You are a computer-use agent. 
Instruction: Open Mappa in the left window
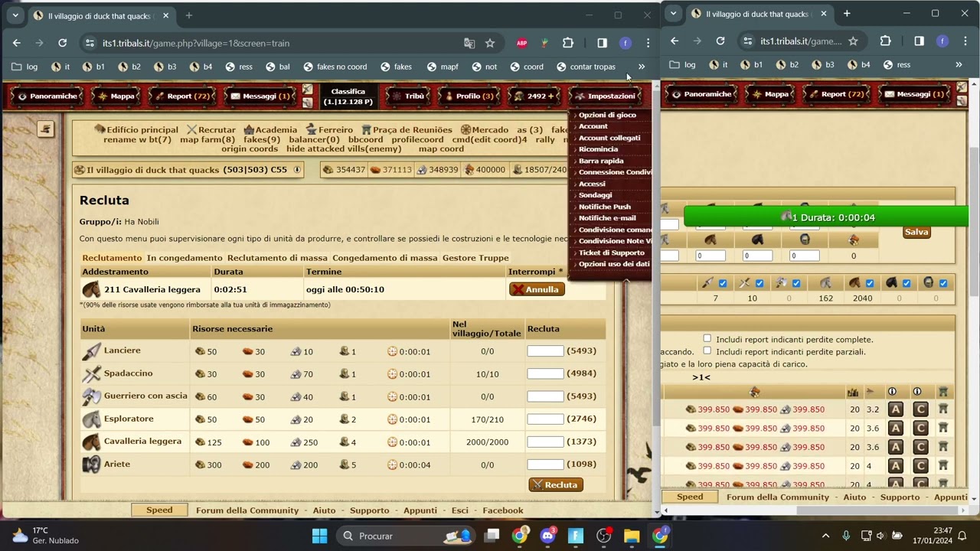[x=116, y=96]
